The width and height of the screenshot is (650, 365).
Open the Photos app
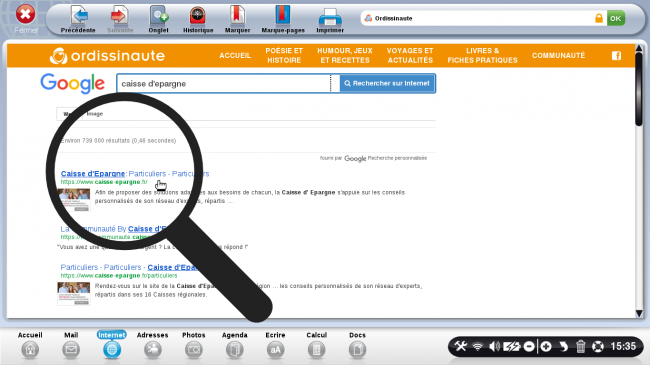coord(194,345)
